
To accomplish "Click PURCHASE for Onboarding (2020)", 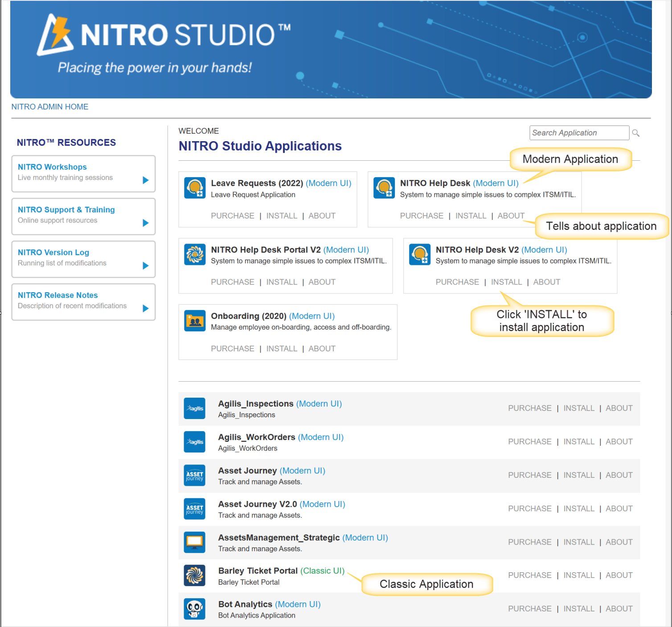I will pos(233,349).
